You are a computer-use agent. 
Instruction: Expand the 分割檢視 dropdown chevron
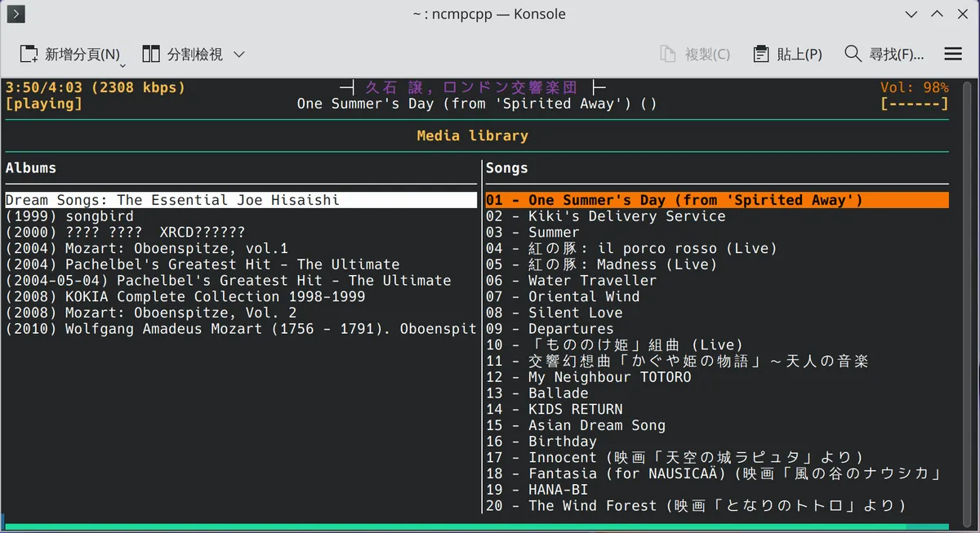239,55
